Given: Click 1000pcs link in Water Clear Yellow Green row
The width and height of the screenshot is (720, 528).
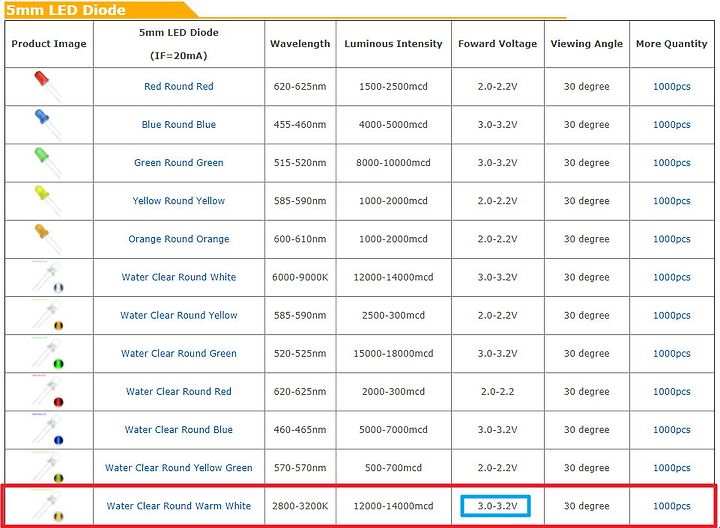Looking at the screenshot, I should pyautogui.click(x=671, y=467).
